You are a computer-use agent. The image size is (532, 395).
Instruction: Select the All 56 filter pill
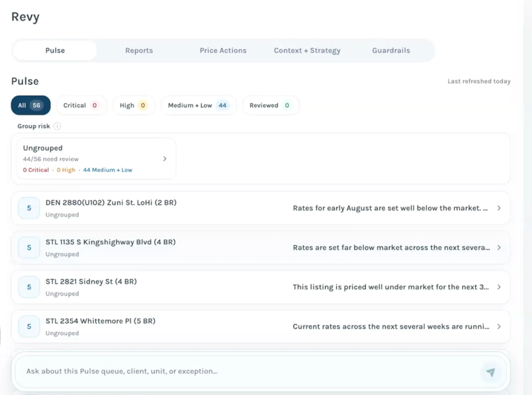pyautogui.click(x=31, y=105)
